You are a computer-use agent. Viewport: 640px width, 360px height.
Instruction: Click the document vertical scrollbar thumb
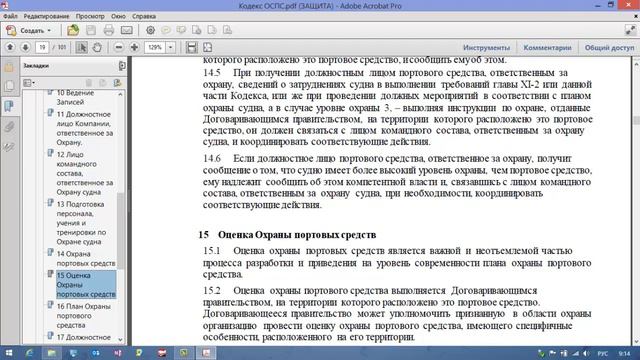(x=636, y=120)
